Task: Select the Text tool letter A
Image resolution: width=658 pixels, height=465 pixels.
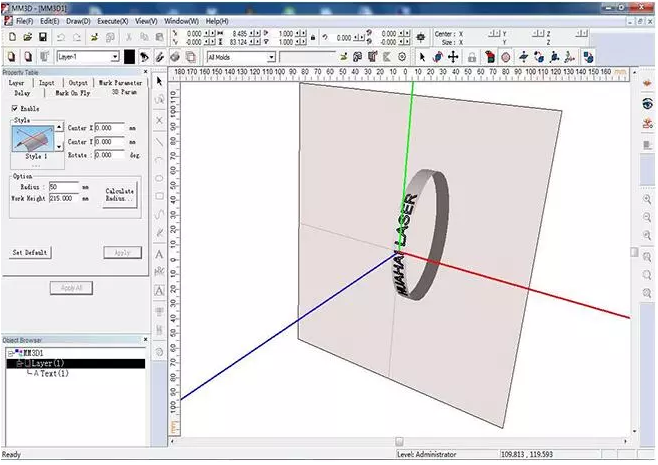Action: [x=160, y=254]
